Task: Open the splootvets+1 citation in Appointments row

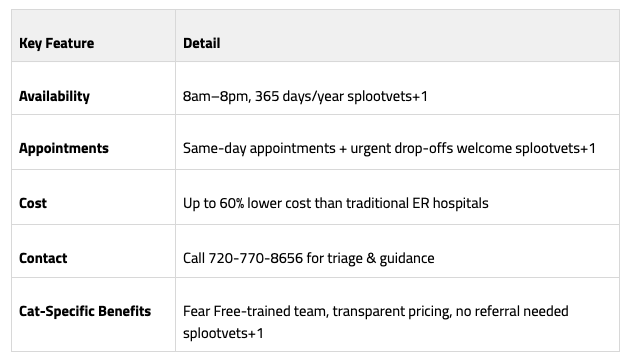Action: pyautogui.click(x=555, y=148)
